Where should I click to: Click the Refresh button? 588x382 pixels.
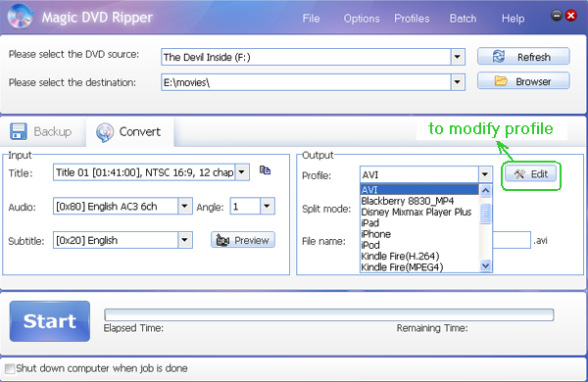point(523,56)
